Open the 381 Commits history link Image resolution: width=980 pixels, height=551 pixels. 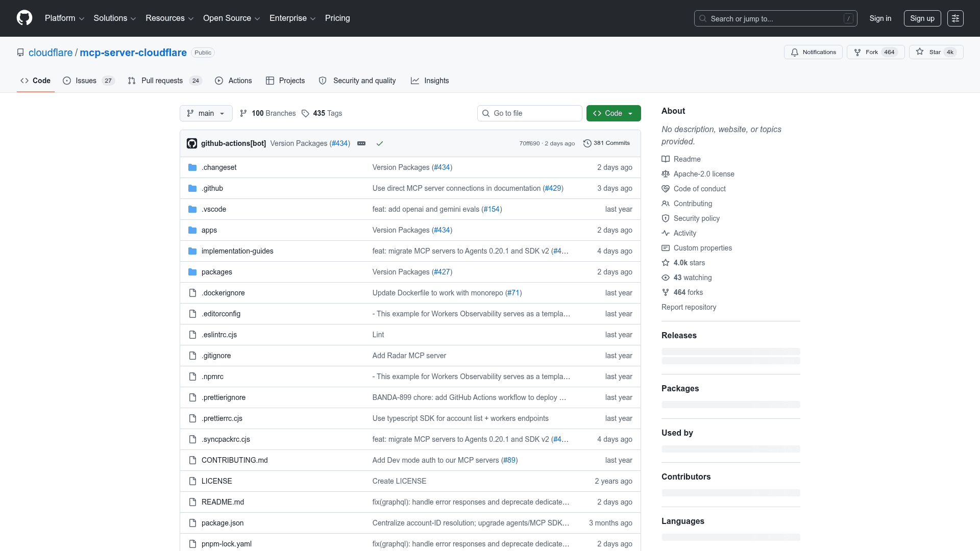coord(607,143)
